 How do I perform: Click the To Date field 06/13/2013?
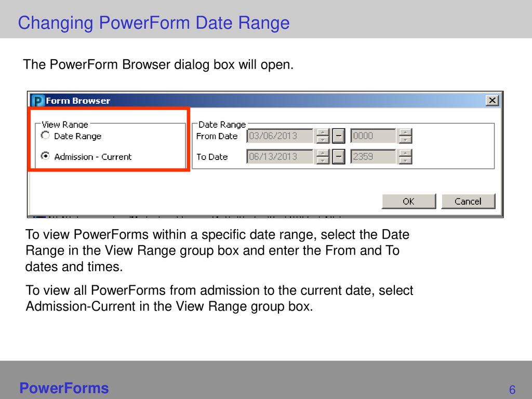[x=280, y=157]
